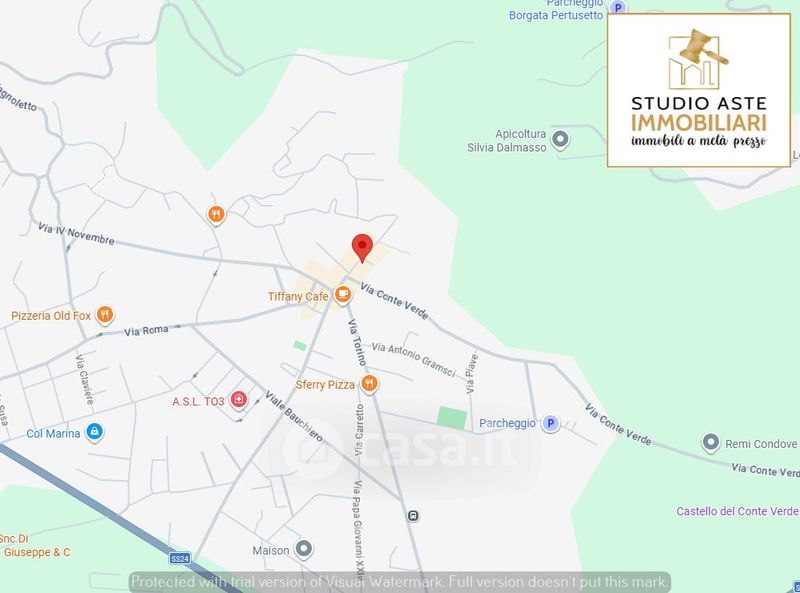The height and width of the screenshot is (593, 800).
Task: Open the Col Marina shopping marker
Action: tap(93, 432)
